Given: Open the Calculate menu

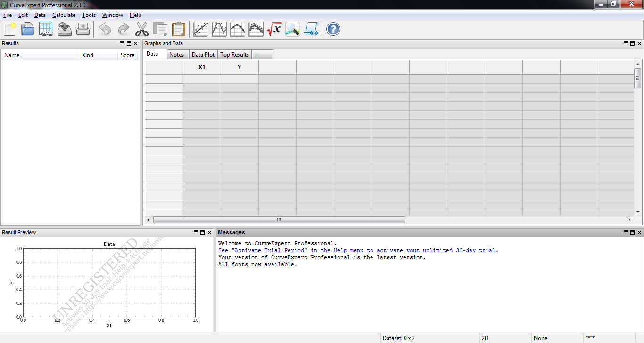Looking at the screenshot, I should click(64, 15).
